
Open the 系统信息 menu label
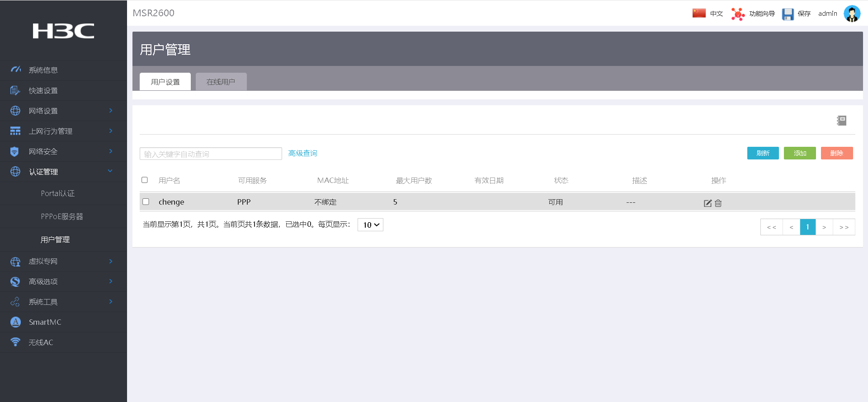tap(43, 70)
